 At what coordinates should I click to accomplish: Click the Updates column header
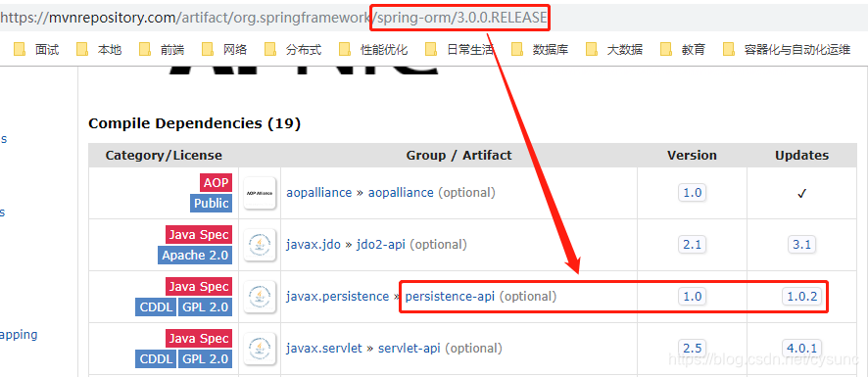click(x=801, y=156)
